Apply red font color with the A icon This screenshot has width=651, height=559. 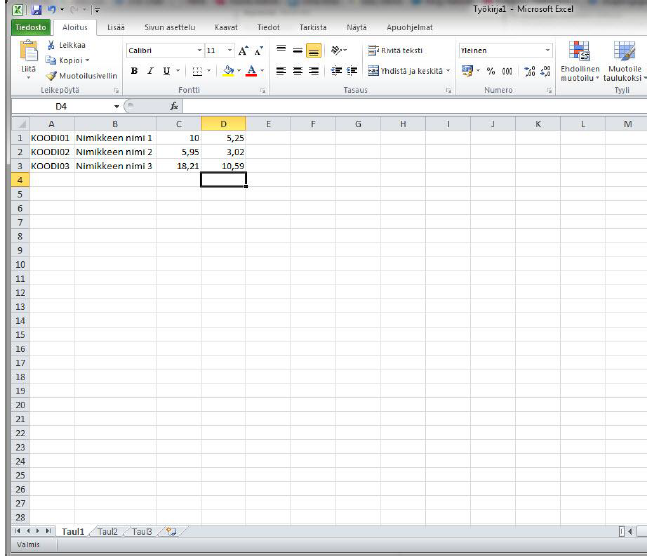251,71
